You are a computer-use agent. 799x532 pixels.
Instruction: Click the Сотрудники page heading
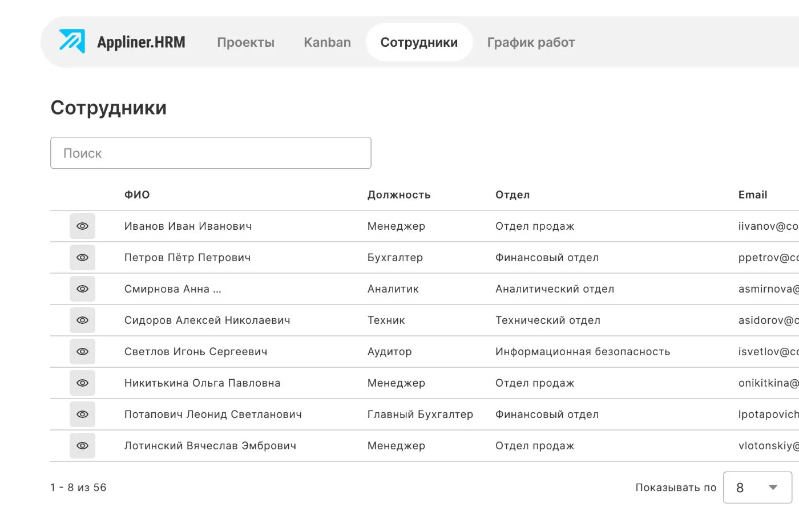click(x=108, y=108)
